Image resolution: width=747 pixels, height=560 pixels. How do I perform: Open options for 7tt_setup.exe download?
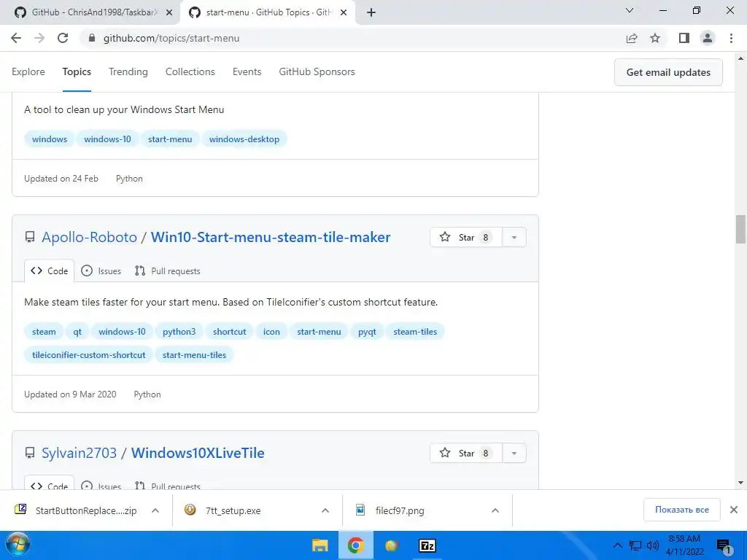click(x=325, y=510)
